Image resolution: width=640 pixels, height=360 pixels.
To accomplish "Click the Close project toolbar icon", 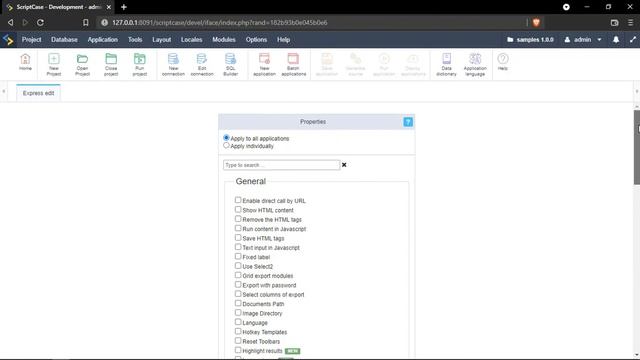I will click(111, 64).
